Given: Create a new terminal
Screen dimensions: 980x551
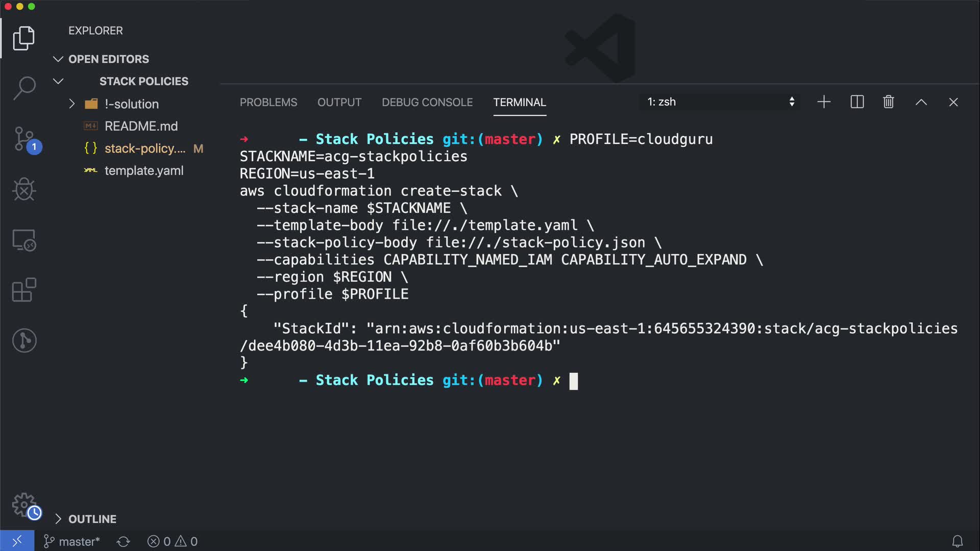Looking at the screenshot, I should (x=824, y=102).
